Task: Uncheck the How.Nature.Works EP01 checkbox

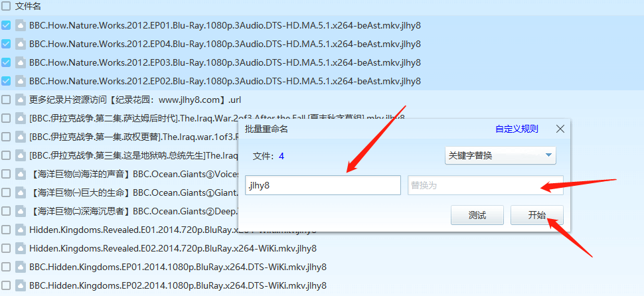Action: click(6, 26)
